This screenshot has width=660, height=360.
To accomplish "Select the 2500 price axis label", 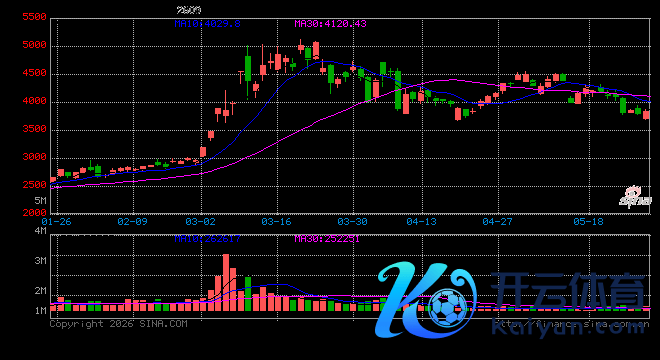I will [34, 185].
